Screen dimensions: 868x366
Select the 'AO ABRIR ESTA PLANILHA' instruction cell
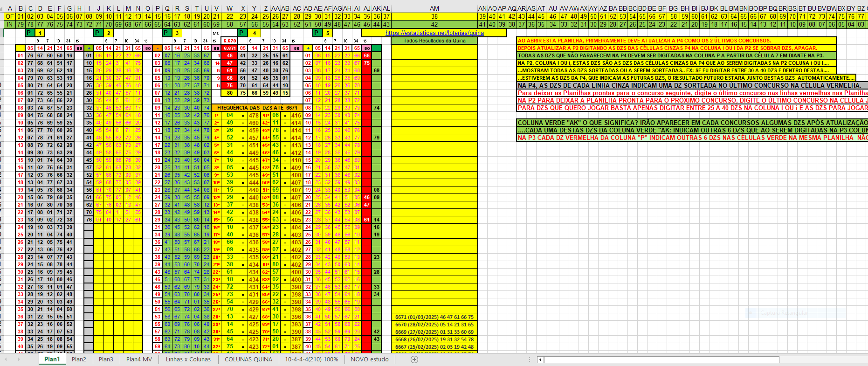[x=676, y=41]
